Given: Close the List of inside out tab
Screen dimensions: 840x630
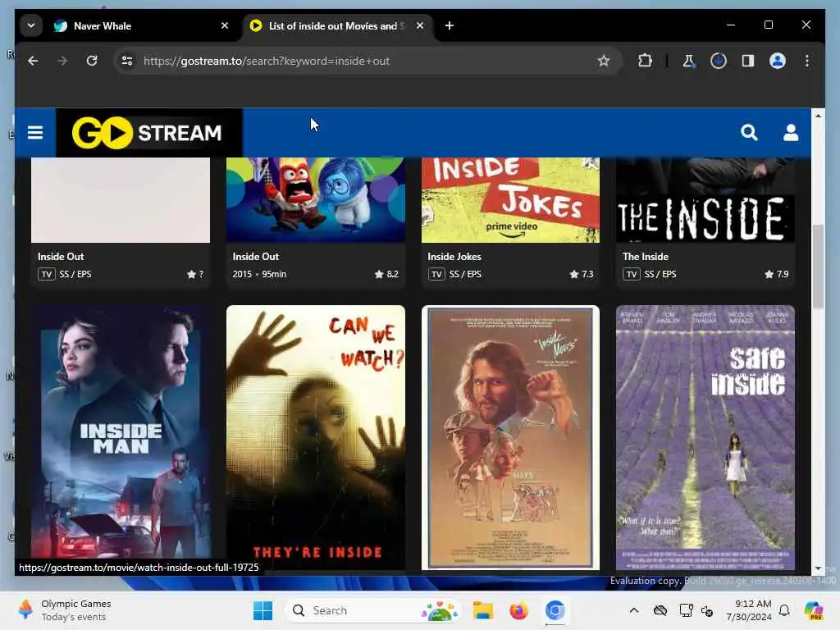Looking at the screenshot, I should pos(420,25).
